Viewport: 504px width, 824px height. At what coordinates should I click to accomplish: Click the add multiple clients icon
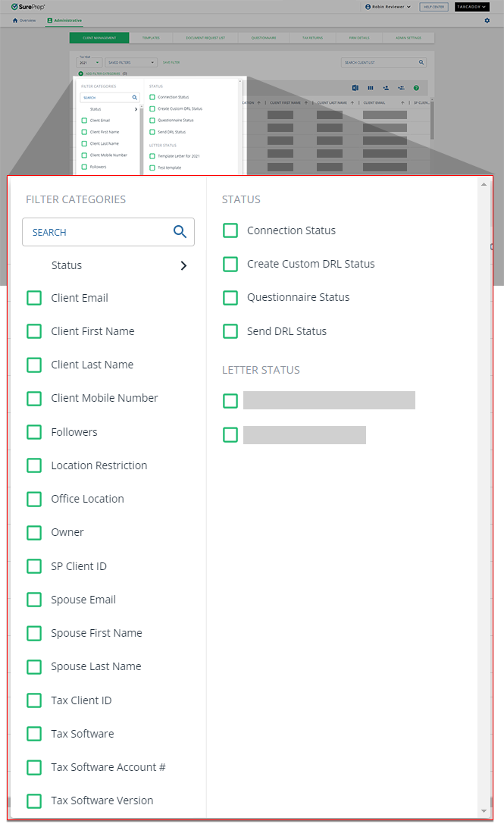click(402, 87)
